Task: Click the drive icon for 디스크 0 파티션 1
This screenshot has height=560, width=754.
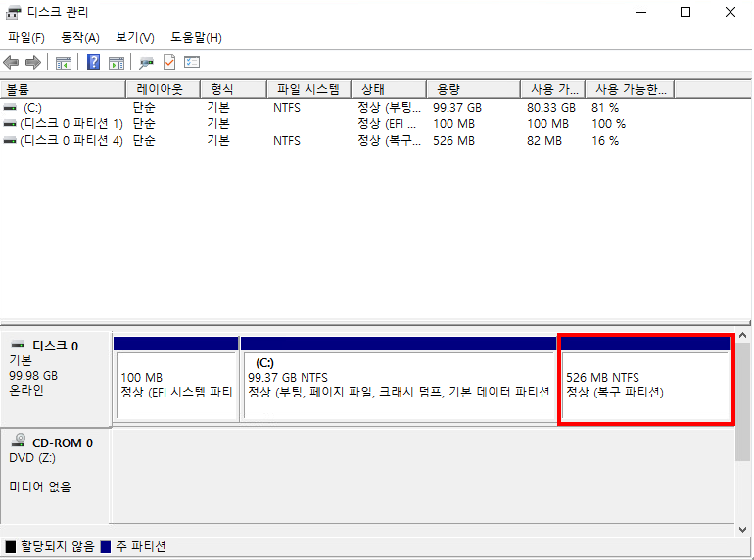Action: (x=10, y=124)
